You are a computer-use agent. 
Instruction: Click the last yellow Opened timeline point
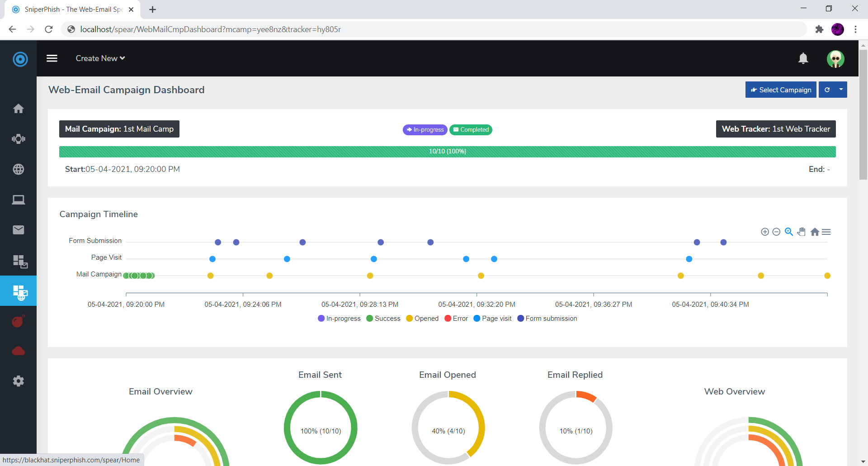827,276
